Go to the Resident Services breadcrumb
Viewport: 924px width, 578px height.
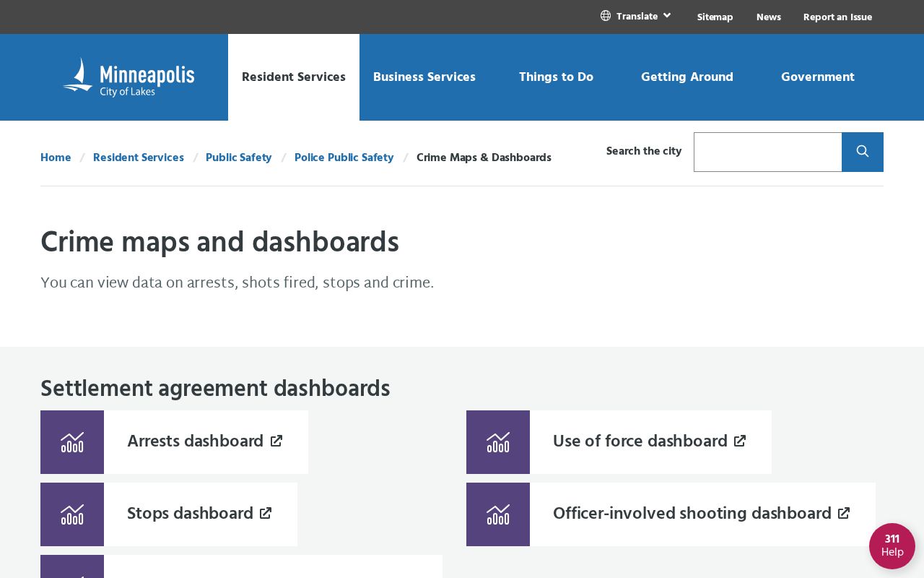(x=139, y=158)
